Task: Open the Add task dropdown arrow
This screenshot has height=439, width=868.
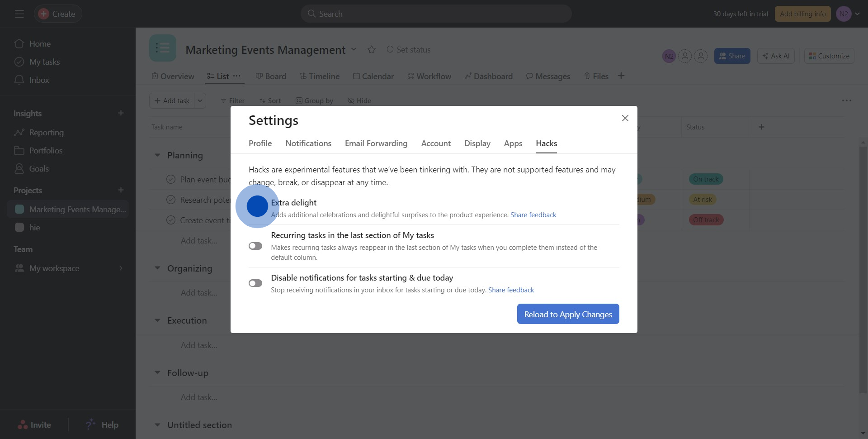Action: pyautogui.click(x=200, y=101)
